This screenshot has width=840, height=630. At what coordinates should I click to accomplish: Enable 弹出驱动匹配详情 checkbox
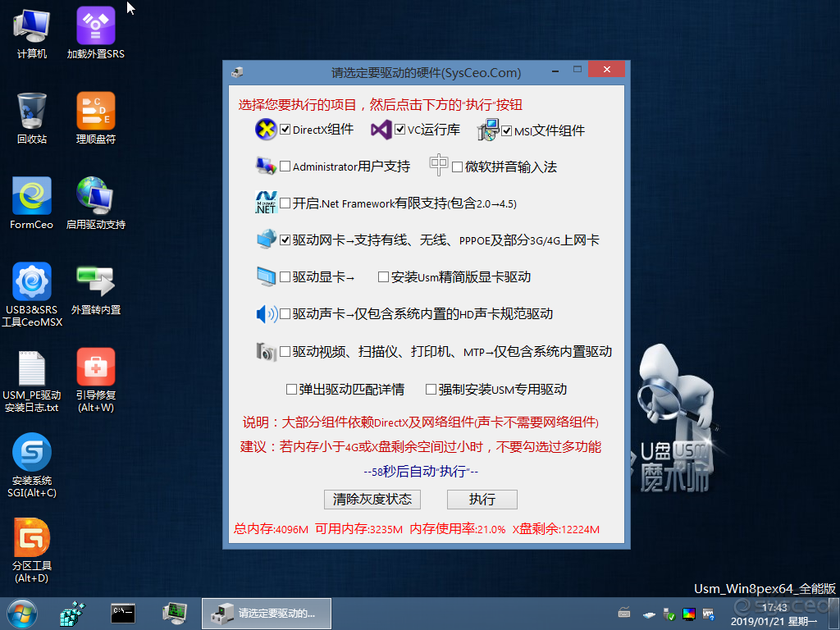click(291, 390)
